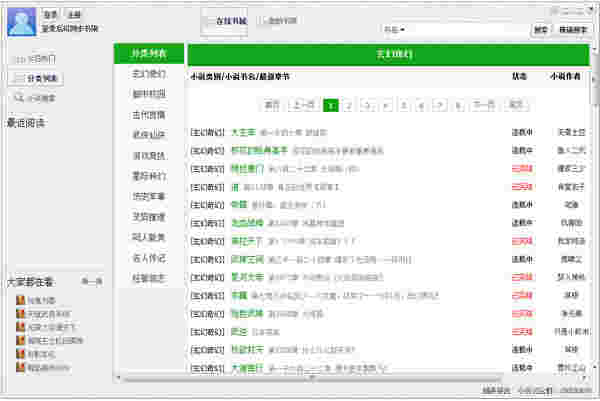Click the search text input box
600x401 pixels.
pyautogui.click(x=468, y=29)
